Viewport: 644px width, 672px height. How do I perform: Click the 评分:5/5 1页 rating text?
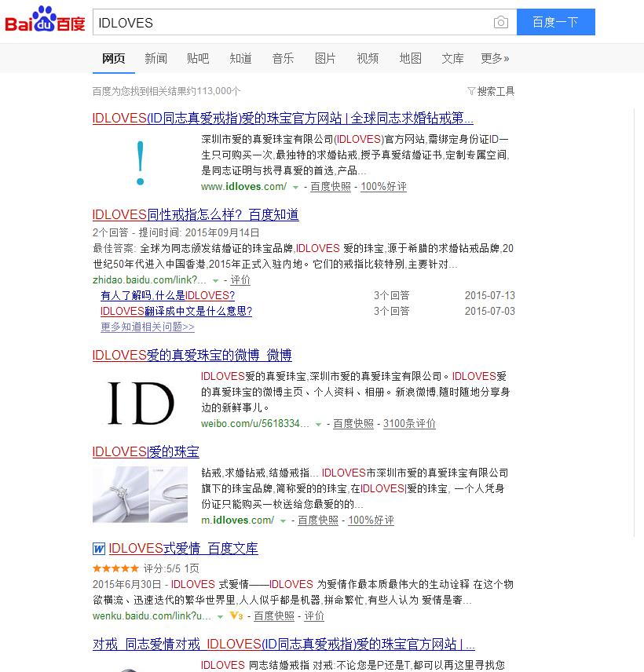click(171, 568)
